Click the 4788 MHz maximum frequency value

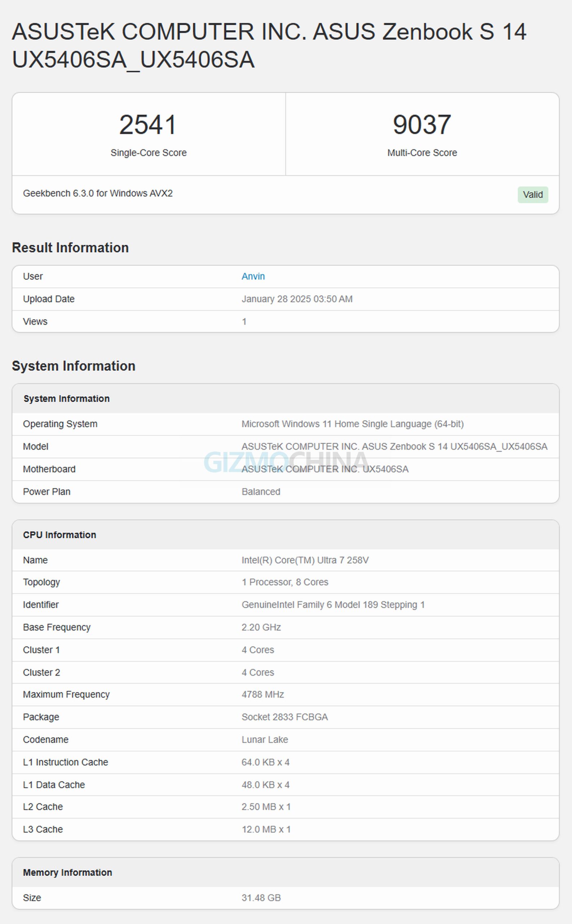tap(263, 694)
